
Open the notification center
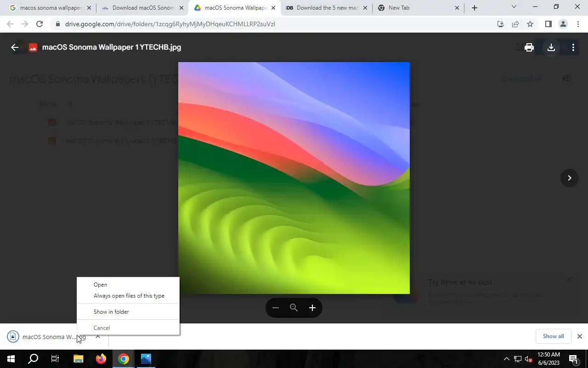click(x=573, y=359)
